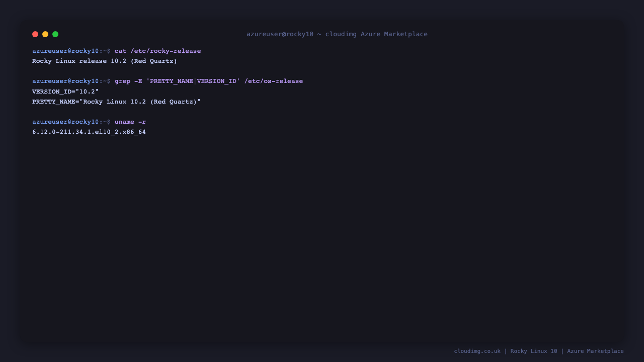644x362 pixels.
Task: Click the red close window dot
Action: coord(35,34)
